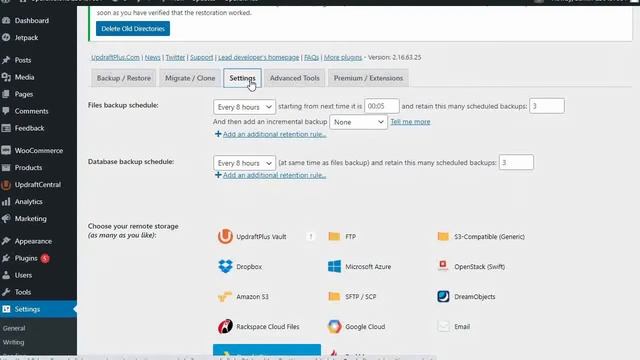Open the Lead developer's homepage link
640x360 pixels.
[x=258, y=58]
